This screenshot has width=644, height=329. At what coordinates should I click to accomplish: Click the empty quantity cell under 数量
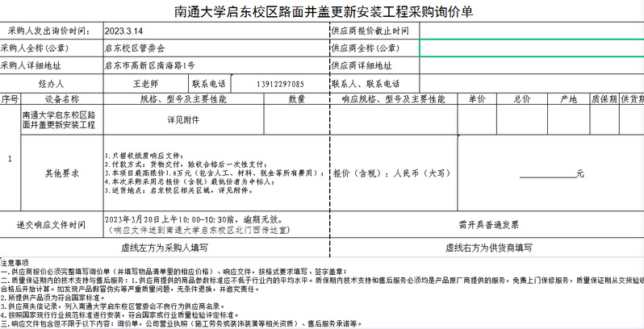click(x=296, y=120)
